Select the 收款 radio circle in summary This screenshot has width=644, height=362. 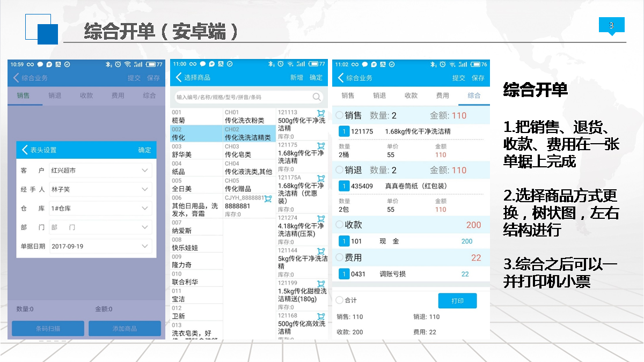click(339, 225)
